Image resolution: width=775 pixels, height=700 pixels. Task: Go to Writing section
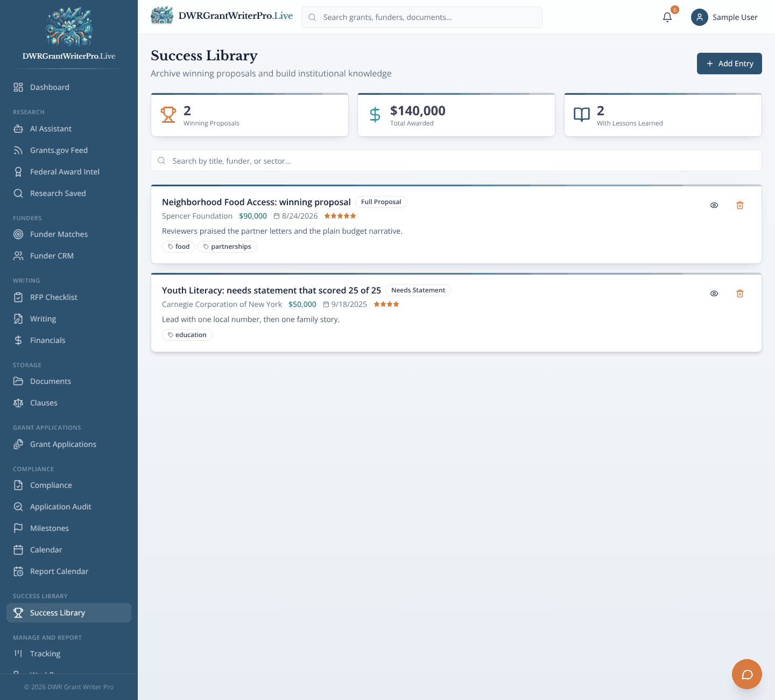[x=69, y=319]
